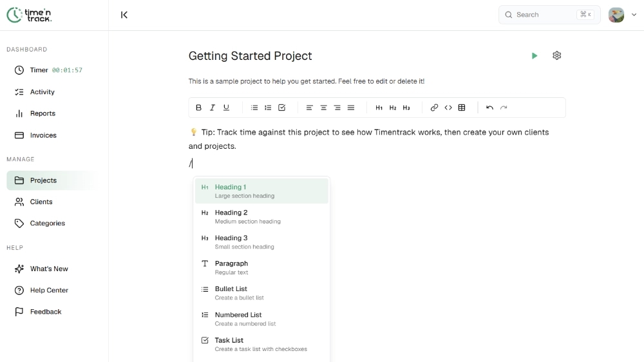Screen dimensions: 644x362
Task: Apply H2 heading from toolbar
Action: 393,108
